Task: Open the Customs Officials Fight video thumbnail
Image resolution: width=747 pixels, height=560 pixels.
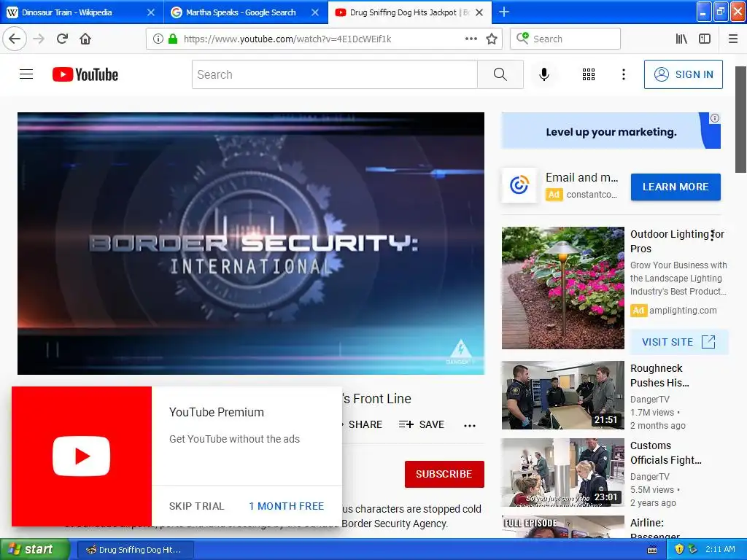Action: click(x=562, y=472)
